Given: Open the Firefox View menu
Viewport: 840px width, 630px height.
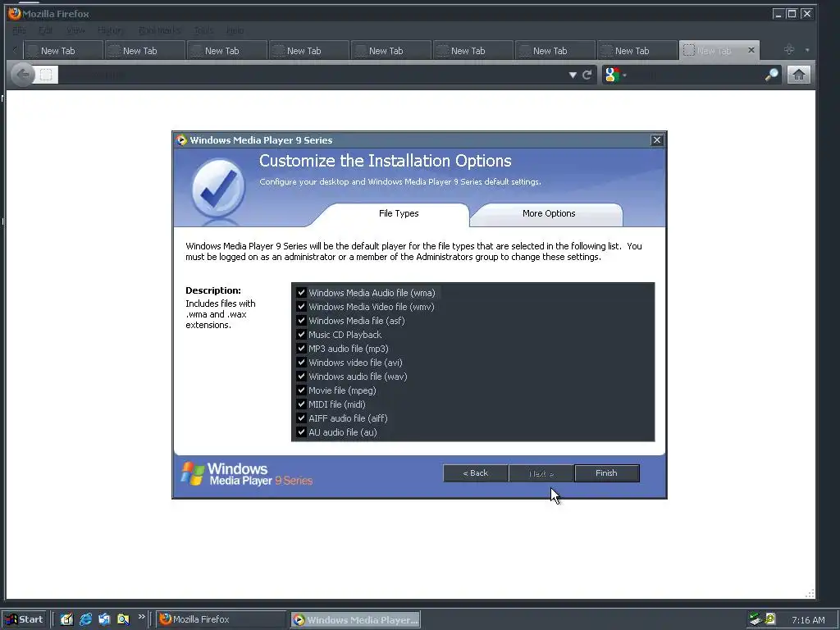Looking at the screenshot, I should click(x=75, y=30).
